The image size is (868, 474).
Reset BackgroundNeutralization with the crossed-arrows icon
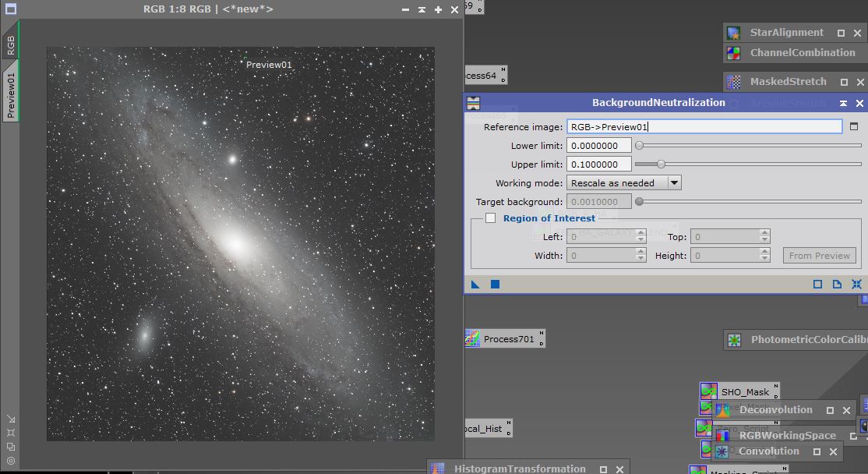click(856, 285)
